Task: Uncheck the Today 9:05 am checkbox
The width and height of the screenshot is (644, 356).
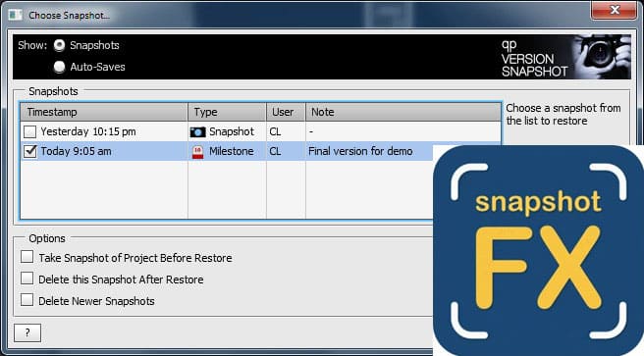Action: 30,151
